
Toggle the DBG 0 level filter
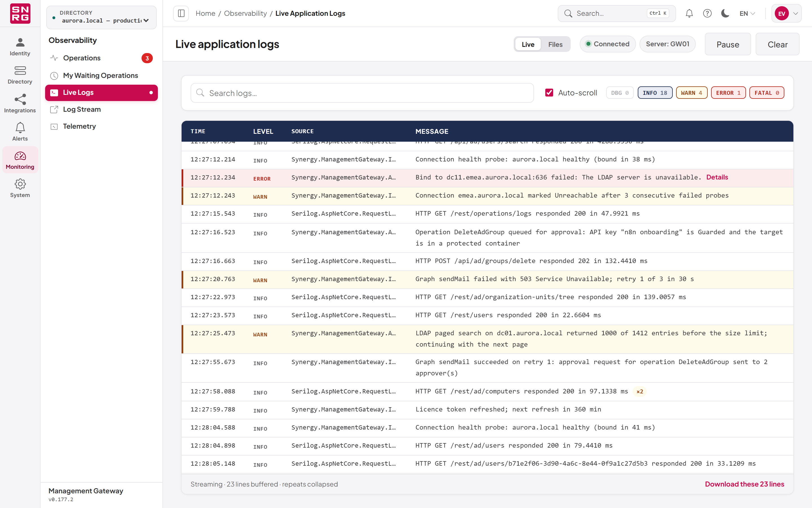[x=620, y=93]
